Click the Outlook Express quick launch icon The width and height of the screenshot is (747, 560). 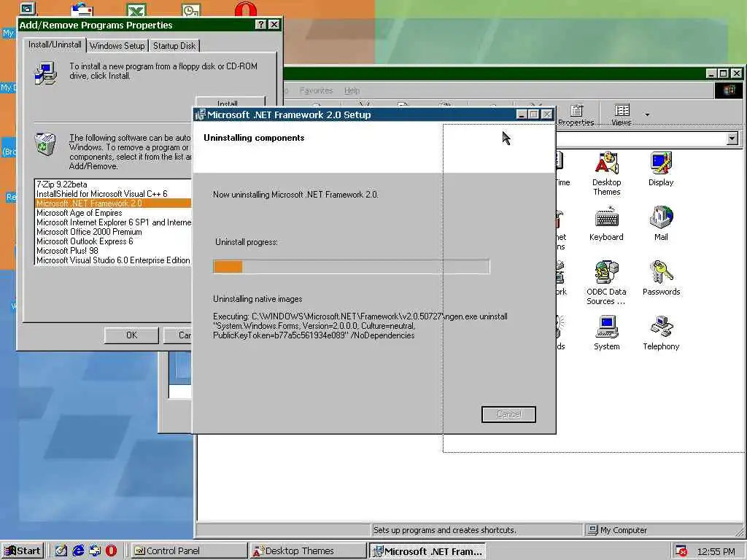pyautogui.click(x=95, y=551)
